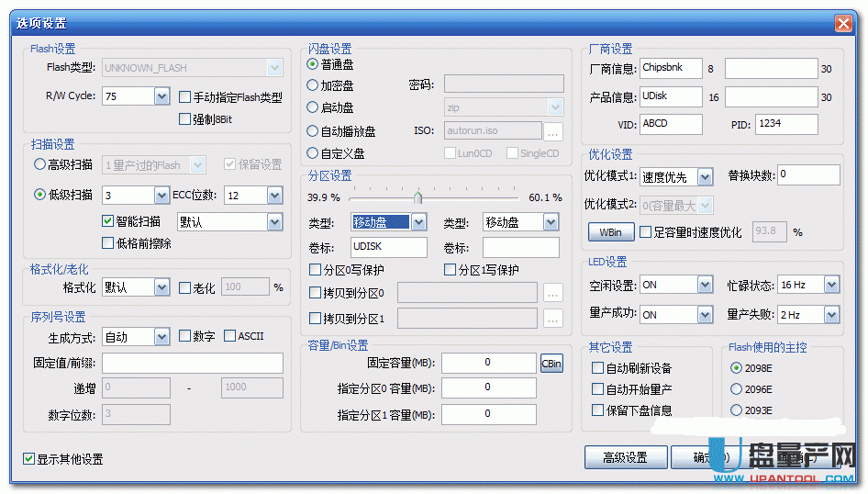Enable 自动刷新设备 checkbox
868x494 pixels.
point(598,368)
